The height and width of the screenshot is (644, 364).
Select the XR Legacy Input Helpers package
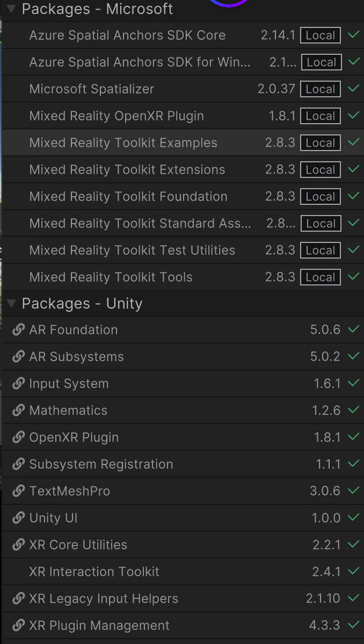[x=102, y=598]
